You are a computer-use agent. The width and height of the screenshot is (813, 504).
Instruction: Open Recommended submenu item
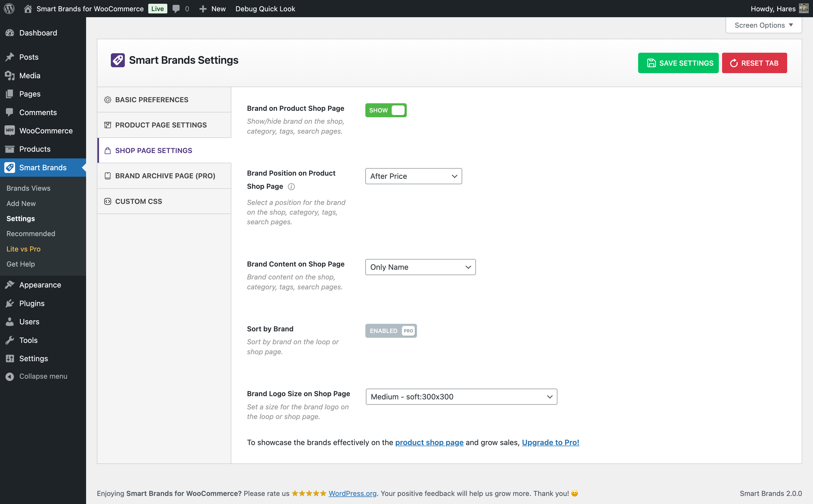coord(31,234)
